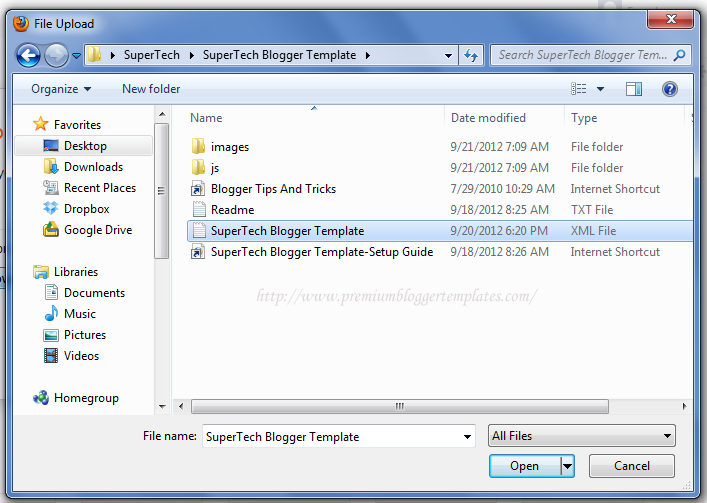This screenshot has height=503, width=707.
Task: Select Dropbox in the navigation pane
Action: pos(87,209)
